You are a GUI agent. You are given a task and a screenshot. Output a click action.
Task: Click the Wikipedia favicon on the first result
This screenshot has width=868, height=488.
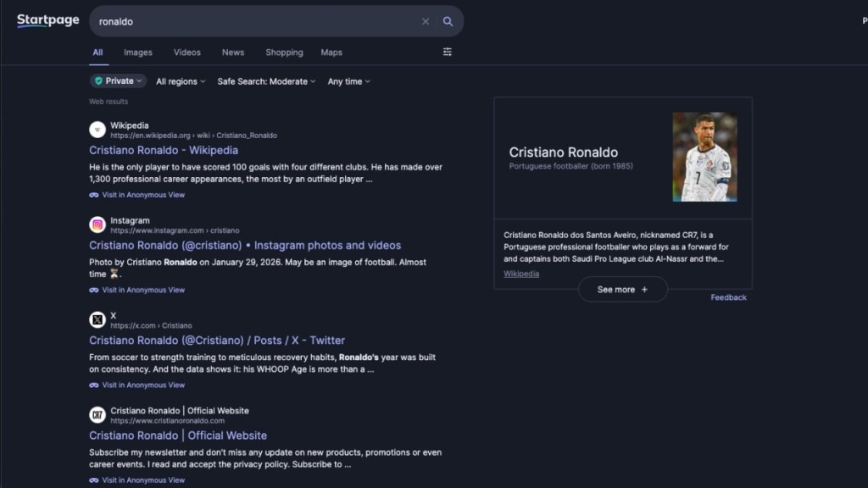[97, 129]
